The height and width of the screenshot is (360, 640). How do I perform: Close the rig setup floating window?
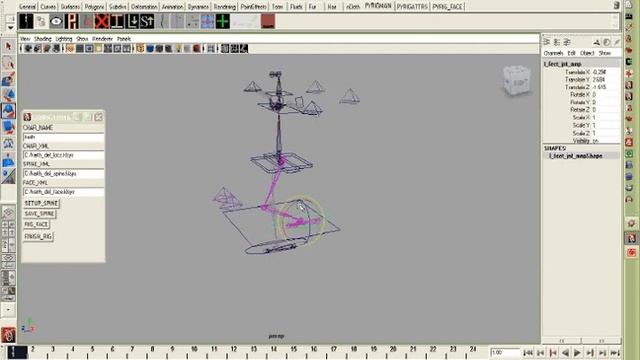pyautogui.click(x=99, y=117)
